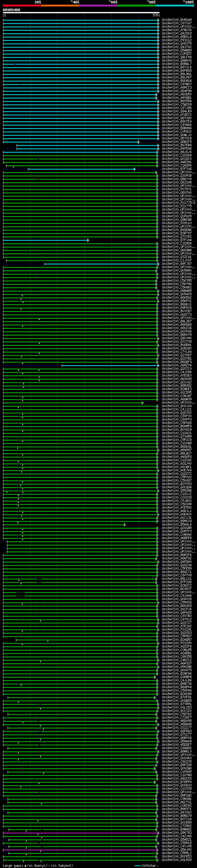The height and width of the screenshot is (868, 197).
Task: Click the cyan alignment bar for UniRef100_B6TEB4
Action: tap(88, 145)
